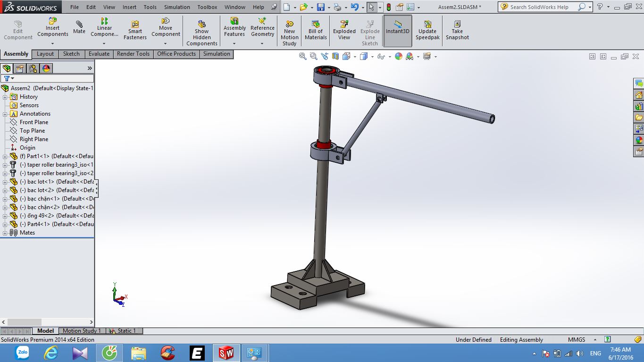Toggle the Instant3D button
This screenshot has width=644, height=362.
398,30
